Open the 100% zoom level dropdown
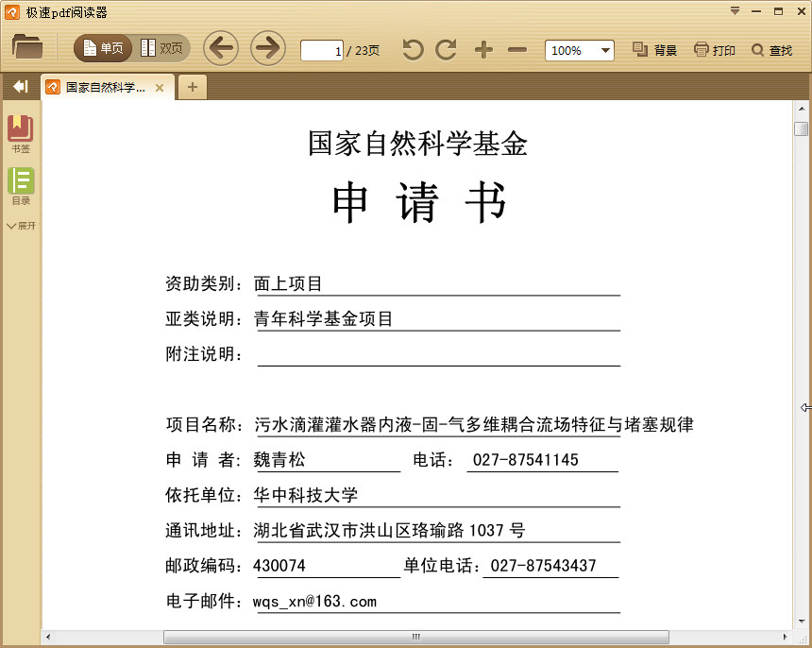The image size is (812, 648). [x=579, y=48]
